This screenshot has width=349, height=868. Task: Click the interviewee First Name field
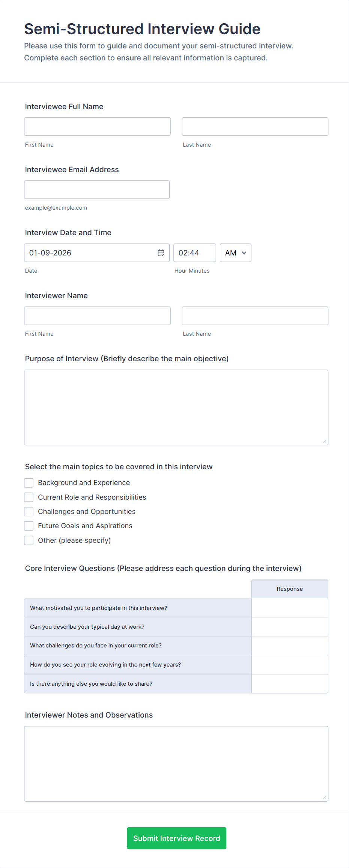(x=97, y=126)
